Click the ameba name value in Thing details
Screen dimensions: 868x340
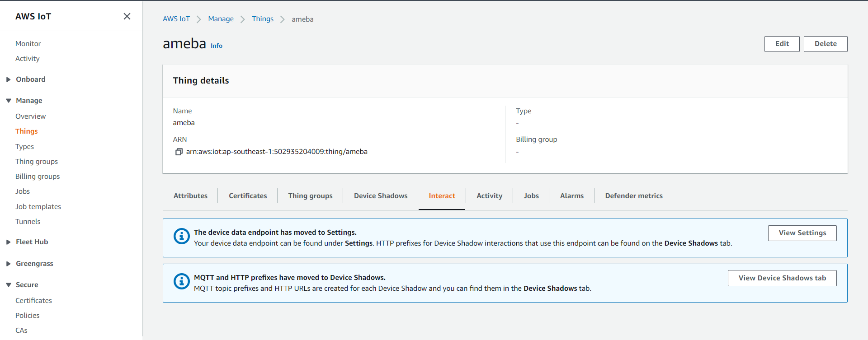[x=184, y=123]
